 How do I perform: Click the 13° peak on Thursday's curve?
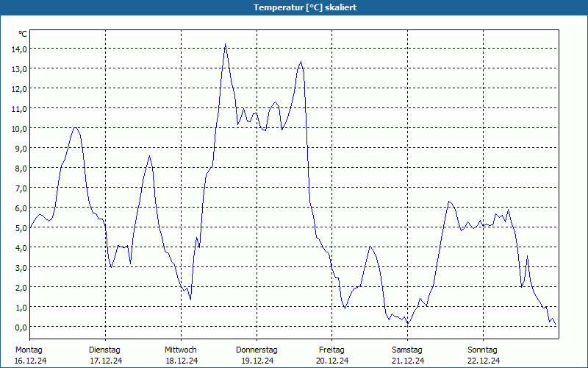coord(301,62)
